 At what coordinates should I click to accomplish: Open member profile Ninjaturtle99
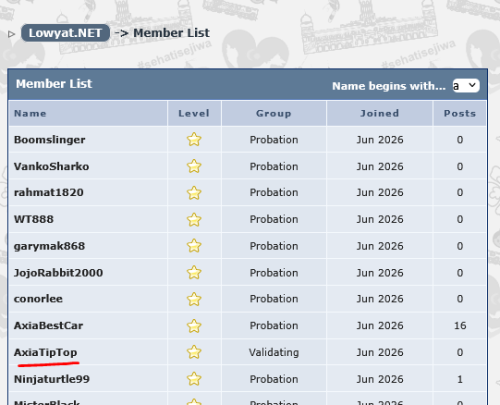tap(52, 379)
